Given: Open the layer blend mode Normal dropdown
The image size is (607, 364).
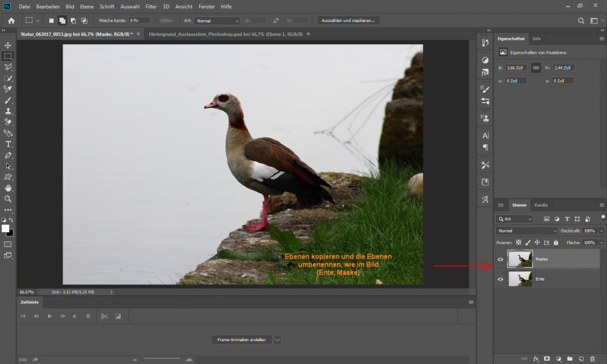Looking at the screenshot, I should coord(527,231).
